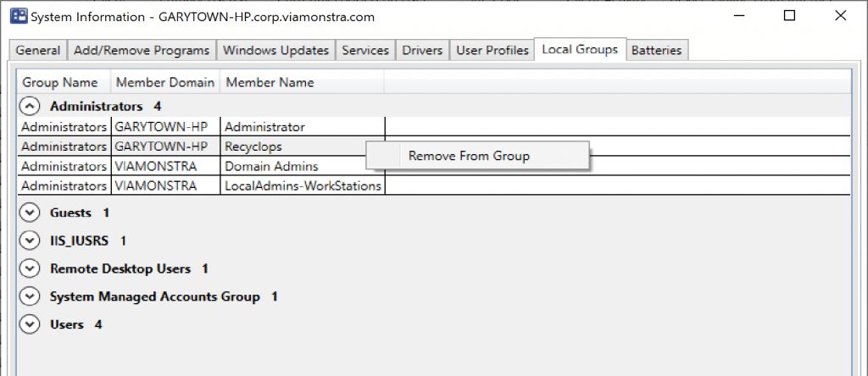This screenshot has width=868, height=376.
Task: Open the Add/Remove Programs tab
Action: (142, 51)
